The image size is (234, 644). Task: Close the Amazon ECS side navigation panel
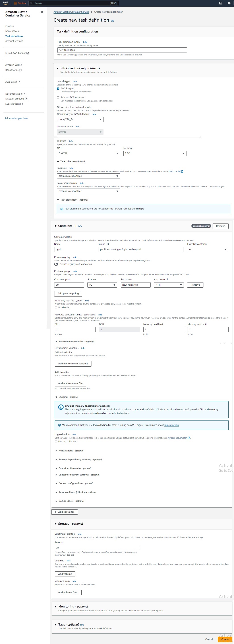click(x=42, y=12)
